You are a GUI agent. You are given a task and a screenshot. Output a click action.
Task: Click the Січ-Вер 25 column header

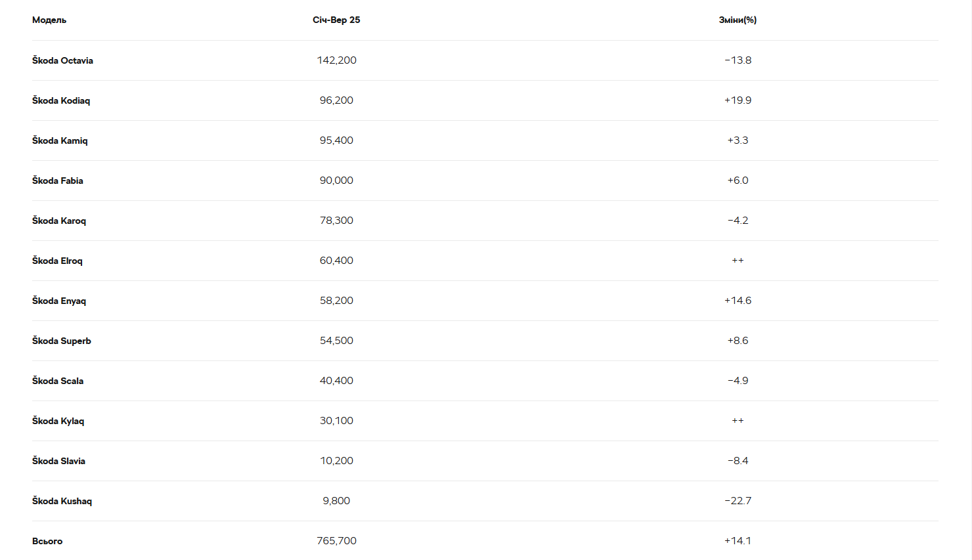point(336,20)
